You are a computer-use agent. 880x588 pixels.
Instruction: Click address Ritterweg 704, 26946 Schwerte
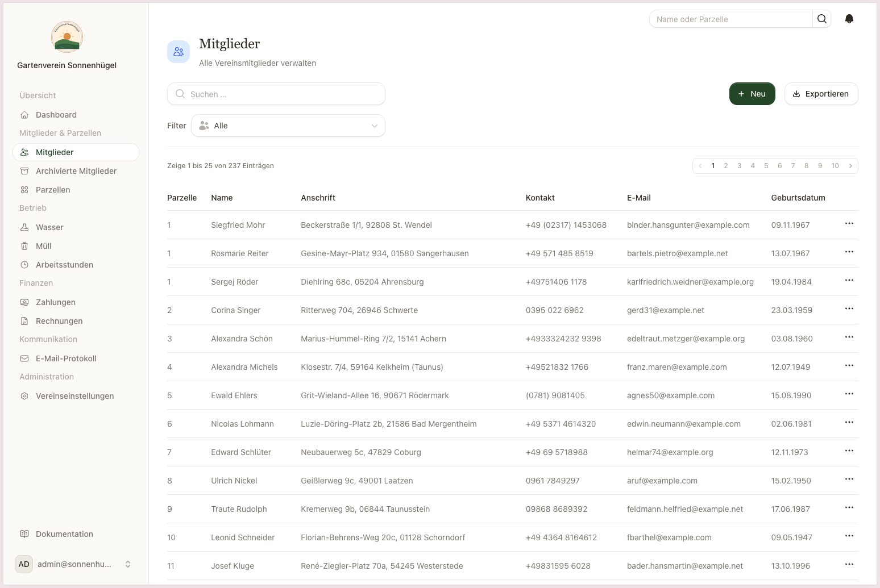[359, 310]
